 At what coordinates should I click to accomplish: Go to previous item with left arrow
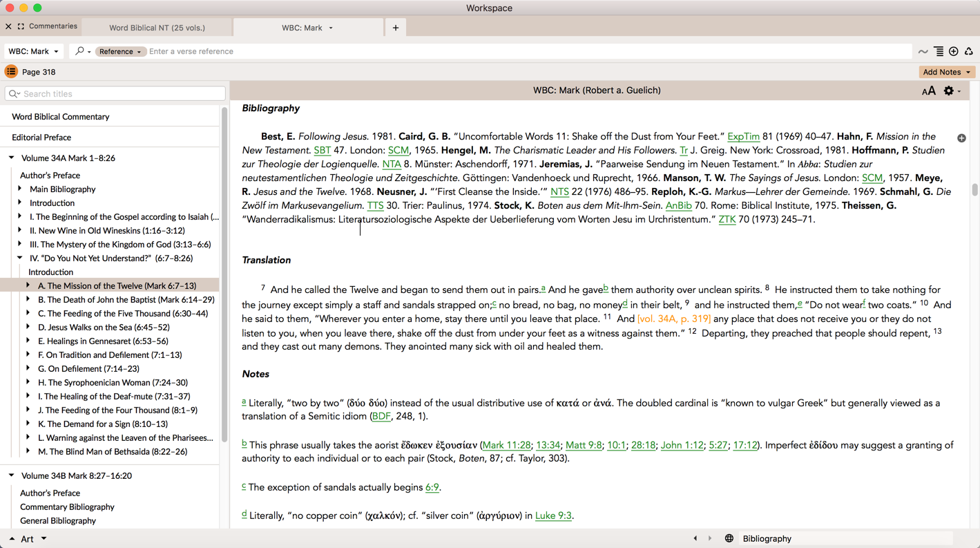point(695,538)
